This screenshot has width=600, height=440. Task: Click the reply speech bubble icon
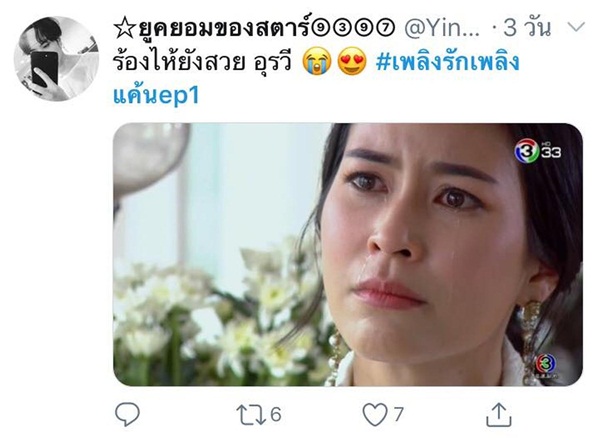(127, 414)
